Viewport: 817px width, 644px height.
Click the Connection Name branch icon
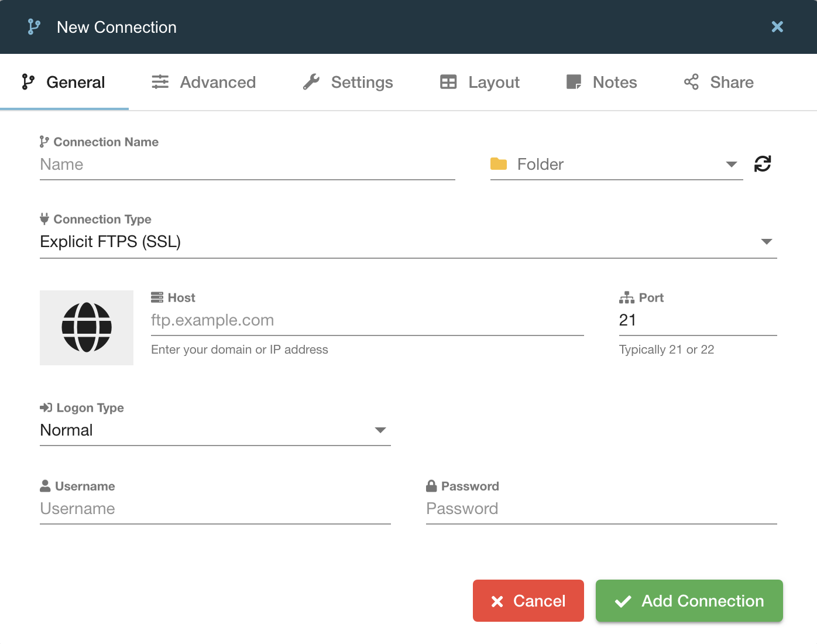pyautogui.click(x=44, y=142)
